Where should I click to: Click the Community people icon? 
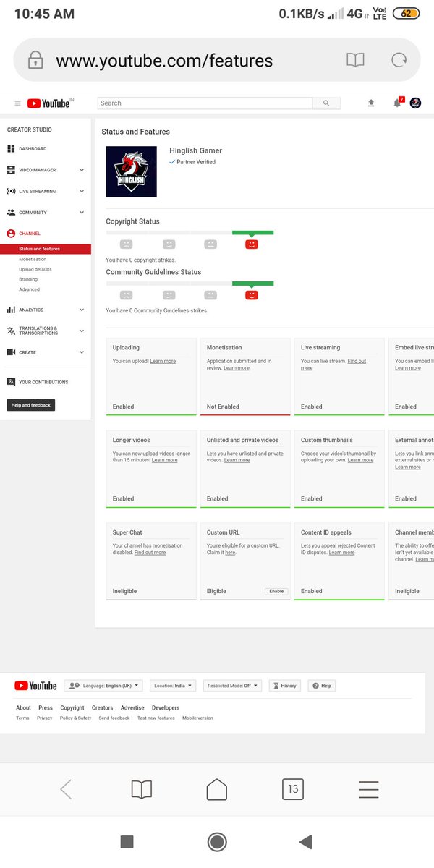[11, 213]
